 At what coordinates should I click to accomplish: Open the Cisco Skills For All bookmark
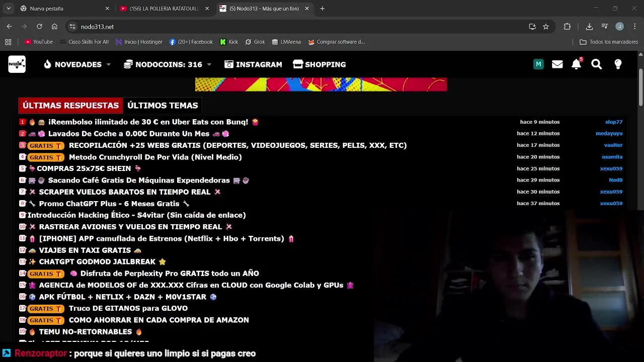(84, 42)
